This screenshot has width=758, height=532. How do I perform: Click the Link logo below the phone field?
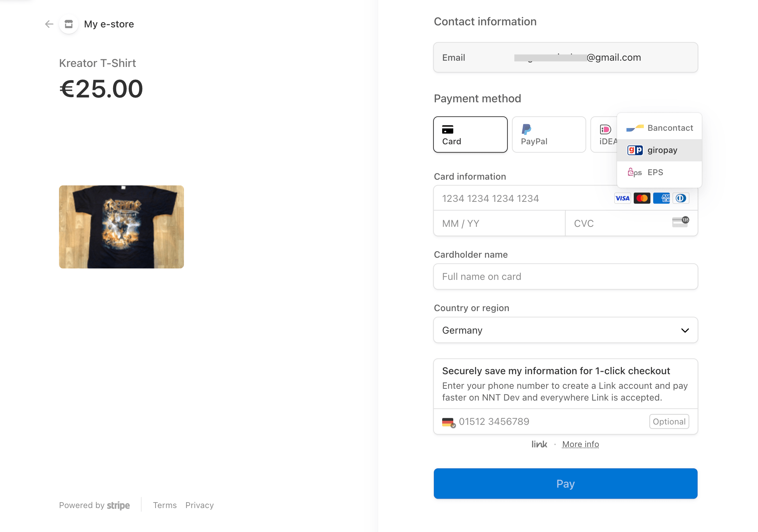(539, 444)
